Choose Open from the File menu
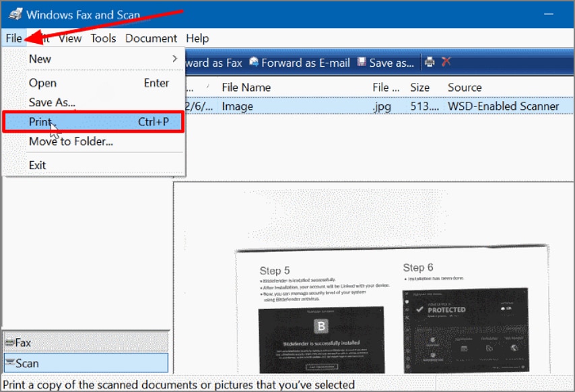Image resolution: width=575 pixels, height=392 pixels. [x=94, y=83]
